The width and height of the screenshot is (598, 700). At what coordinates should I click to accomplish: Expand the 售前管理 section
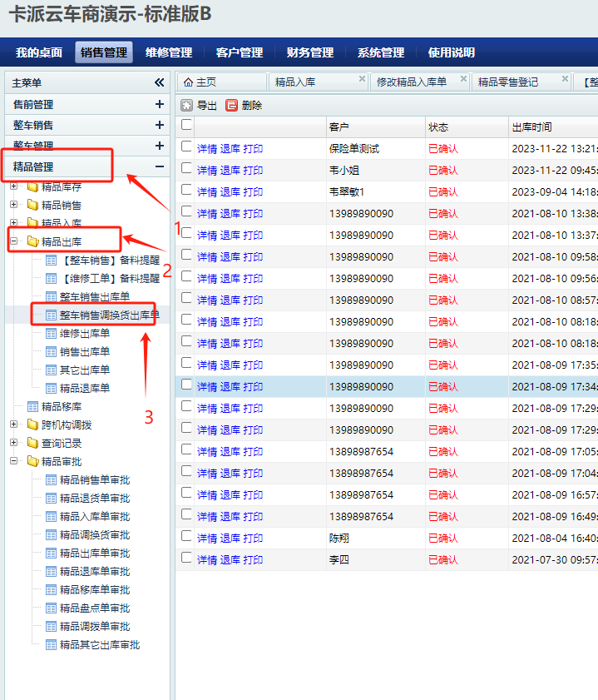159,104
